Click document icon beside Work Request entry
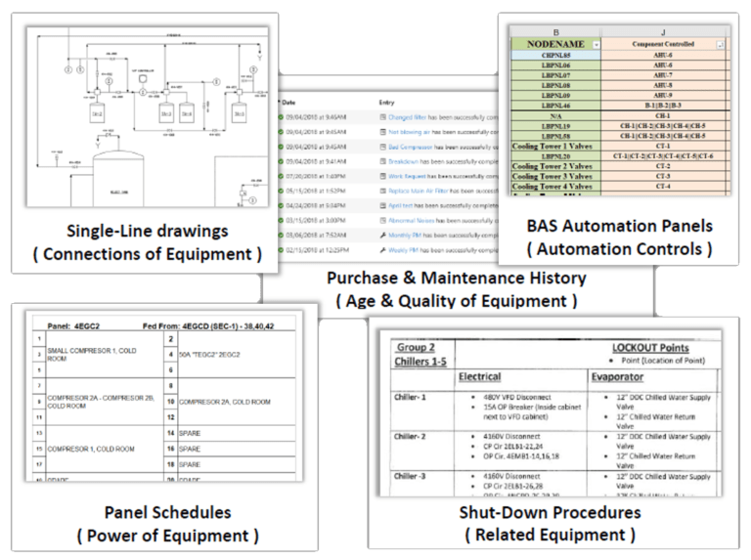751x560 pixels. click(382, 177)
